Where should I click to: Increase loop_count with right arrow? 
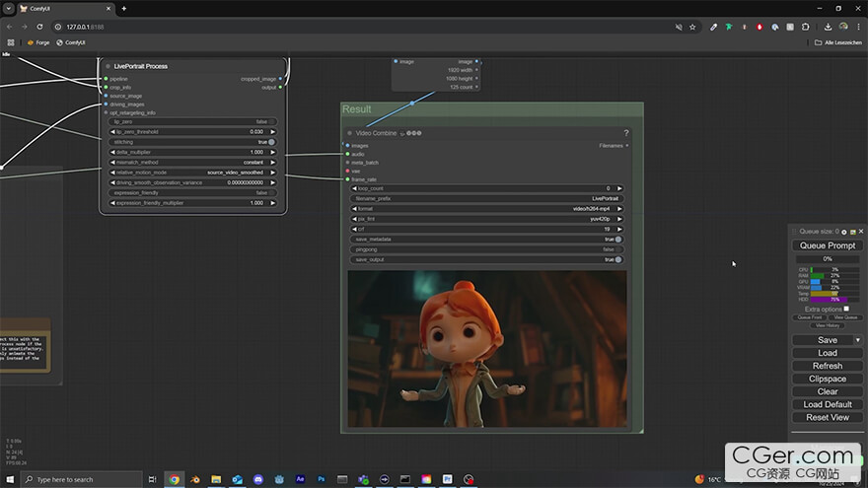(x=619, y=188)
